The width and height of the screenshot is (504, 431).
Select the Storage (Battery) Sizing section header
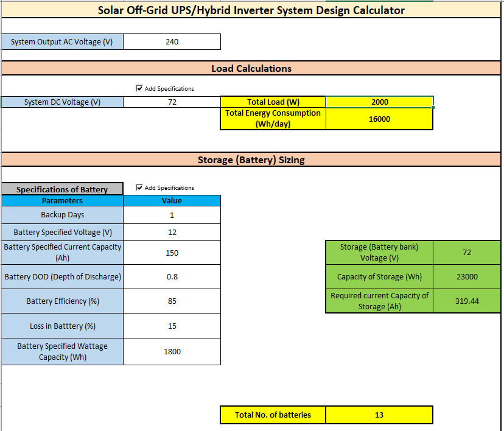coord(251,160)
